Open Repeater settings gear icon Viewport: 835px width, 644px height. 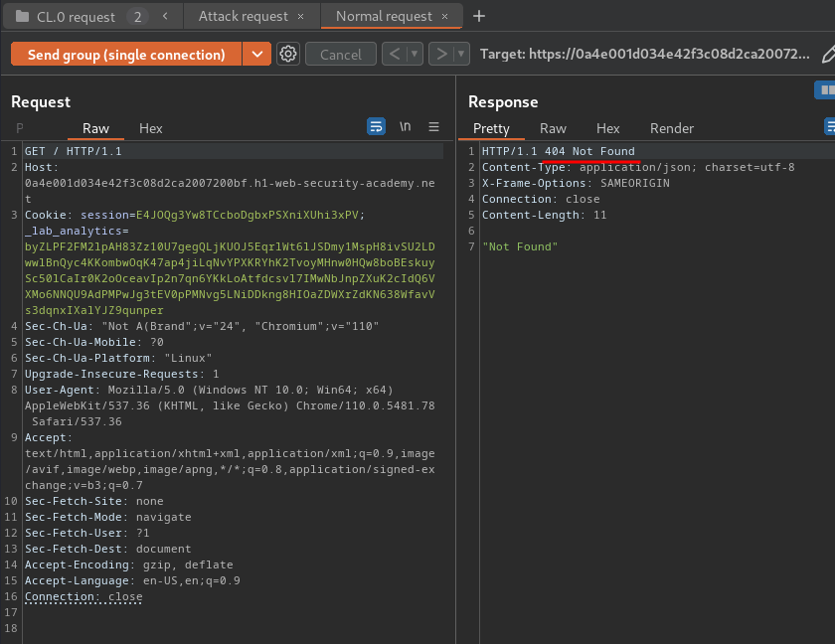(288, 54)
